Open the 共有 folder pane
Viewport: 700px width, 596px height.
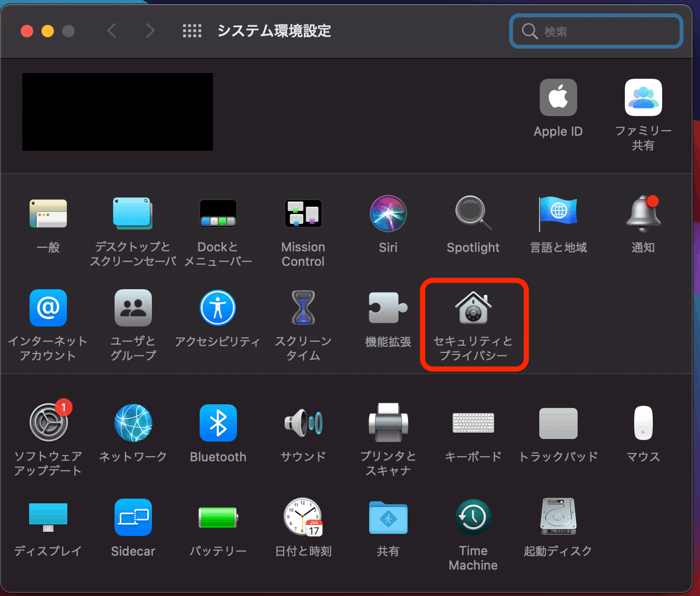[x=388, y=517]
